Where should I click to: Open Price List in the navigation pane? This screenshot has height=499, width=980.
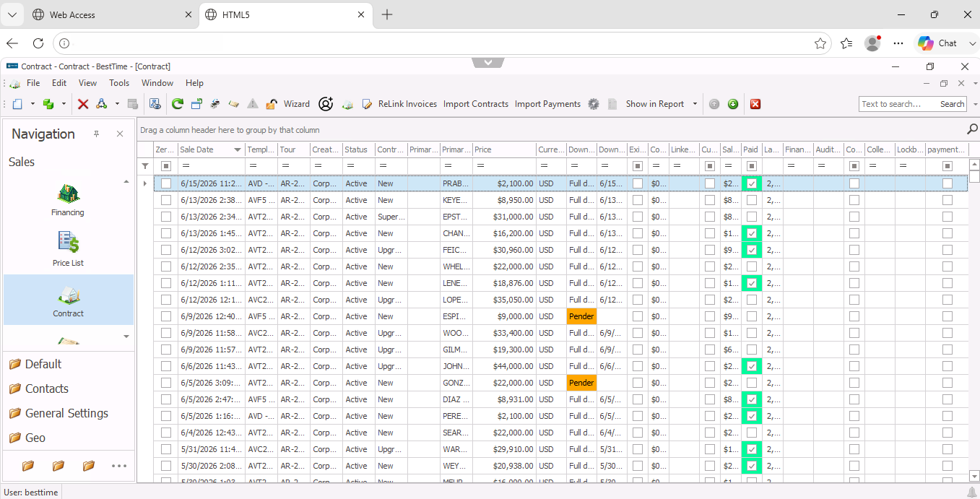68,249
